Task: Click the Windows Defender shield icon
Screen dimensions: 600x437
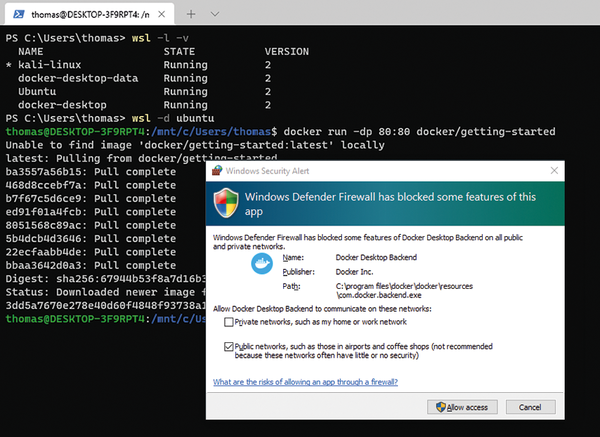Action: point(226,203)
